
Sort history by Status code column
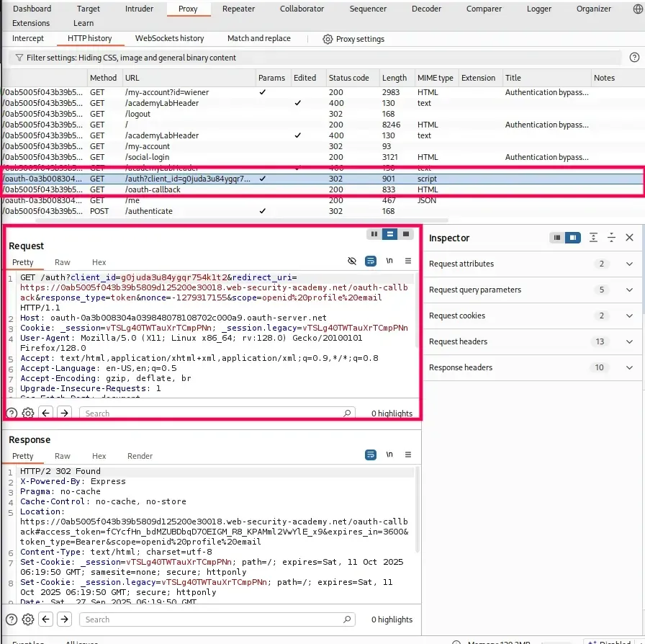click(353, 78)
